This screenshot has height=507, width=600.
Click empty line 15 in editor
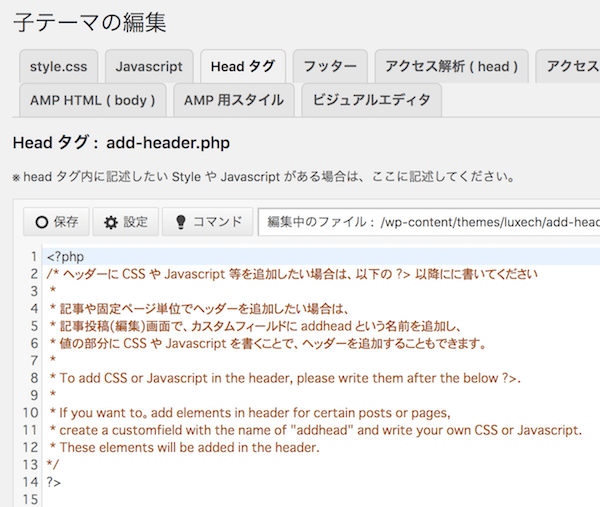click(321, 499)
